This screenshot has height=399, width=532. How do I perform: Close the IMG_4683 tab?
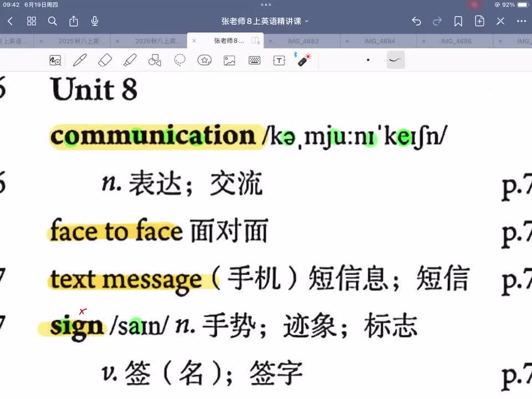[x=271, y=41]
